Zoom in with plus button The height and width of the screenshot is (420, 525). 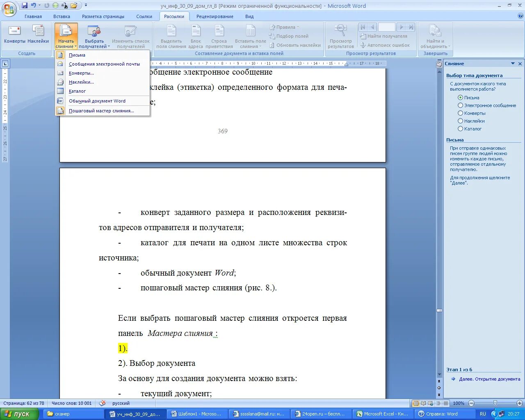[x=520, y=403]
